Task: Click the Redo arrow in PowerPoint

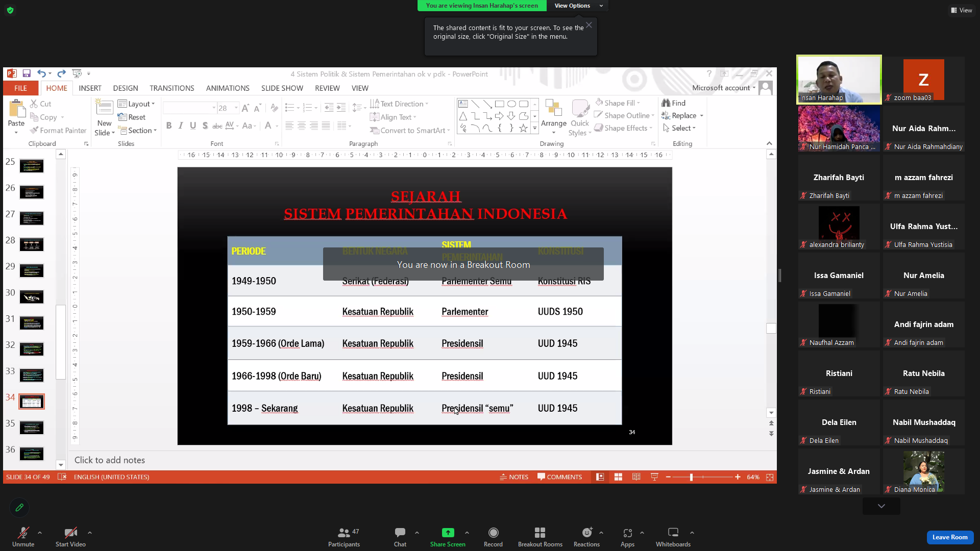Action: [x=61, y=73]
